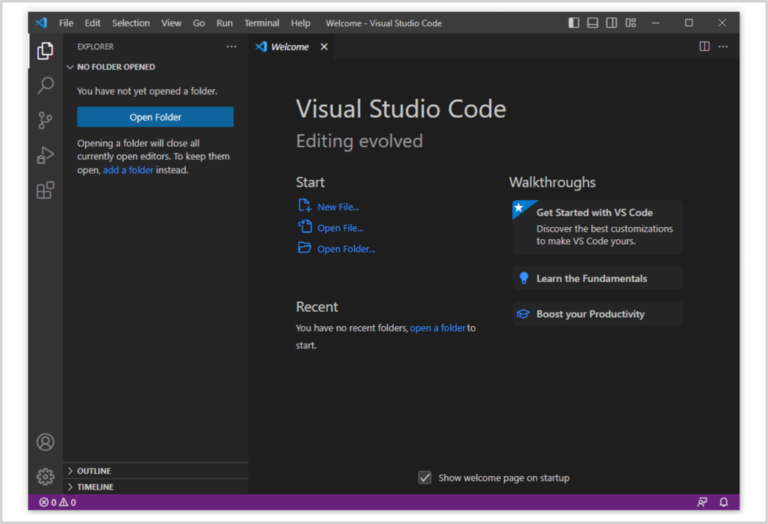Click the Open File icon under Start
The image size is (768, 524).
click(x=305, y=226)
